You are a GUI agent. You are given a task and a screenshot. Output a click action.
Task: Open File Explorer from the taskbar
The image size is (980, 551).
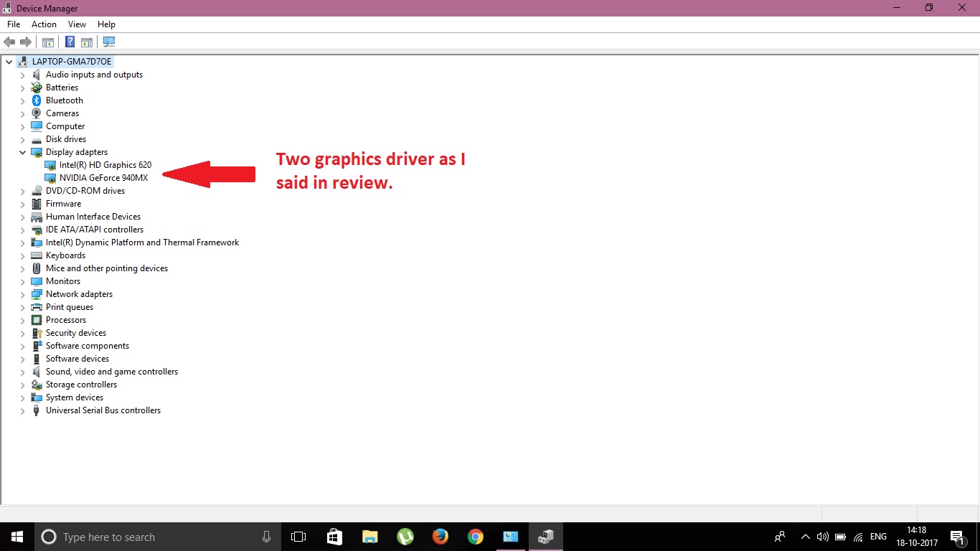pos(369,537)
